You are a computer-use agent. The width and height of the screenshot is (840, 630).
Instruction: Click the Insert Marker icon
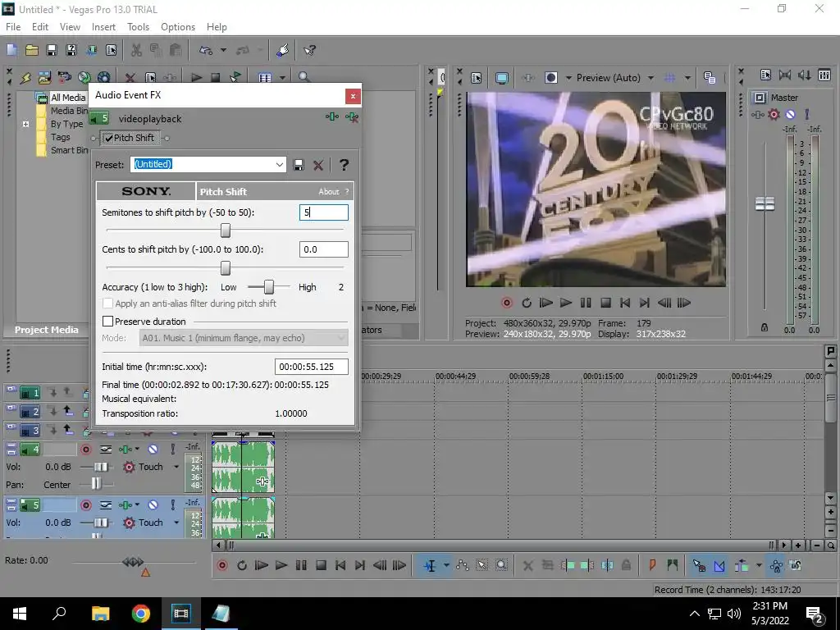tap(652, 566)
